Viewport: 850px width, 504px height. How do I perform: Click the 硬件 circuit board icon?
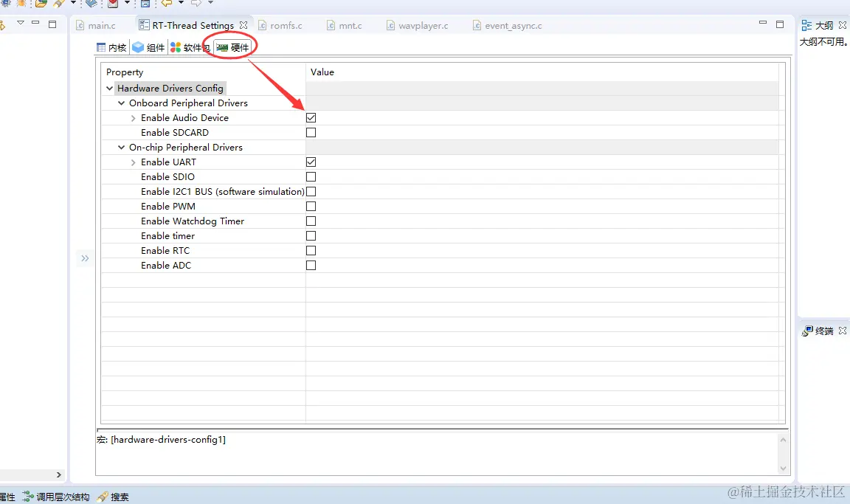point(222,48)
